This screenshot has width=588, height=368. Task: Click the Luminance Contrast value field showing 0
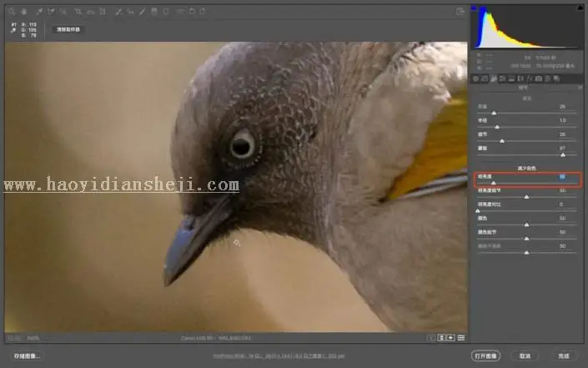coord(561,204)
